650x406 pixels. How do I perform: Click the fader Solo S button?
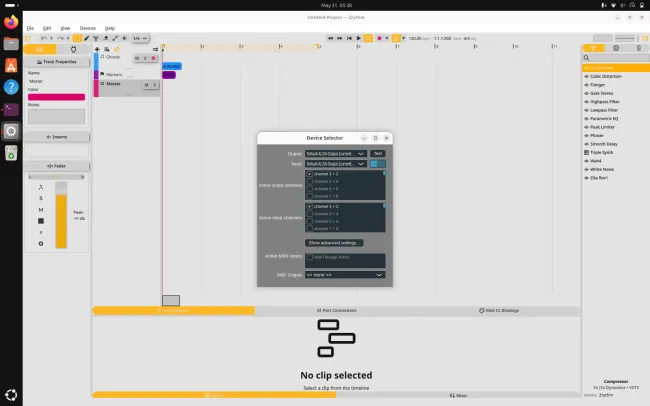tap(41, 198)
